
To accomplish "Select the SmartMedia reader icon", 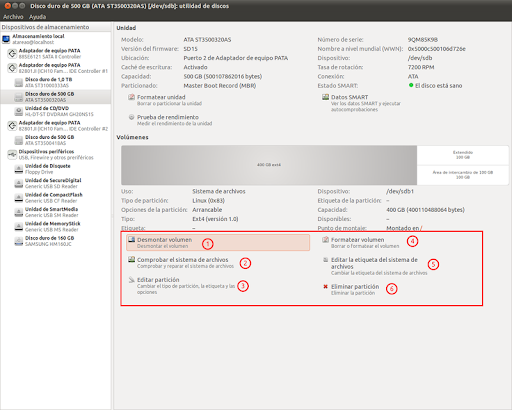I will coord(19,212).
